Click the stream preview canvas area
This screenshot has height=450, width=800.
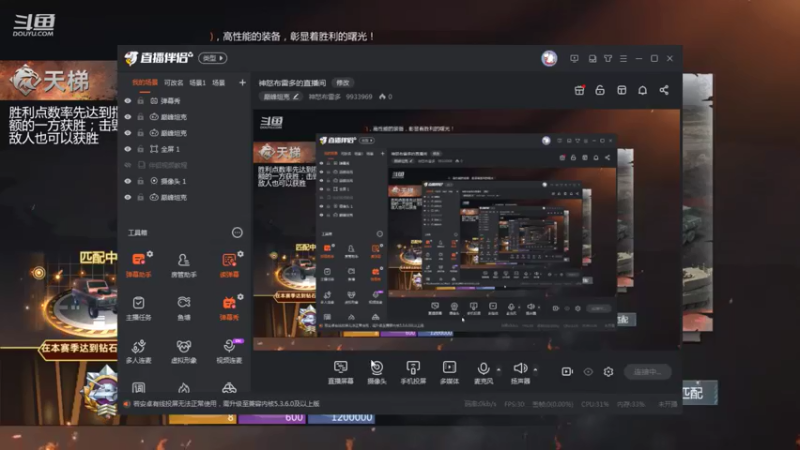pos(466,230)
